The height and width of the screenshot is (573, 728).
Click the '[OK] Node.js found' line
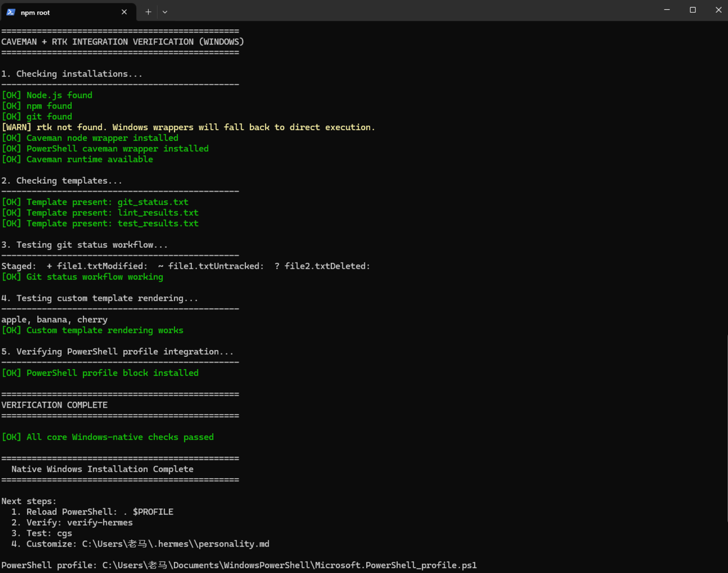point(47,95)
